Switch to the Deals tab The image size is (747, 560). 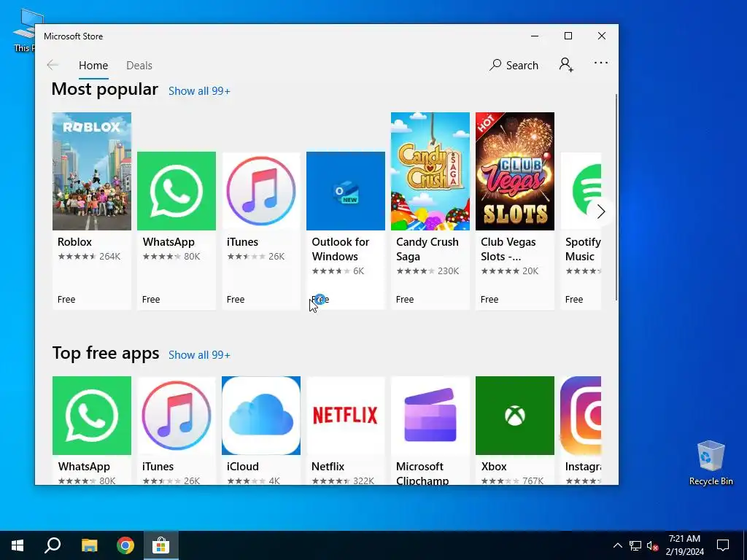tap(139, 65)
